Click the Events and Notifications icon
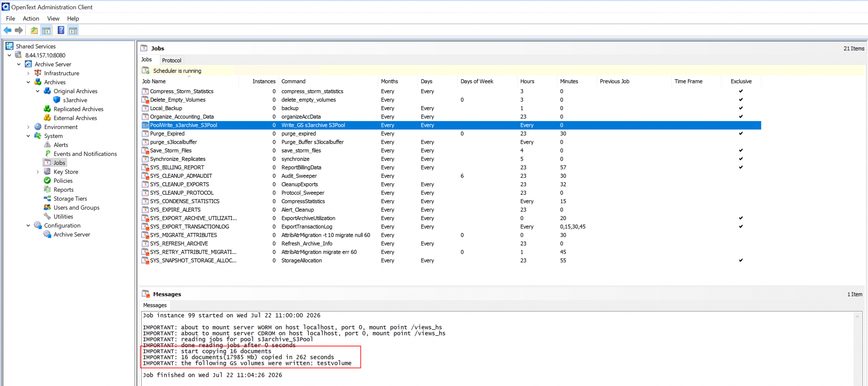Screen dimensions: 868x386 (47, 154)
